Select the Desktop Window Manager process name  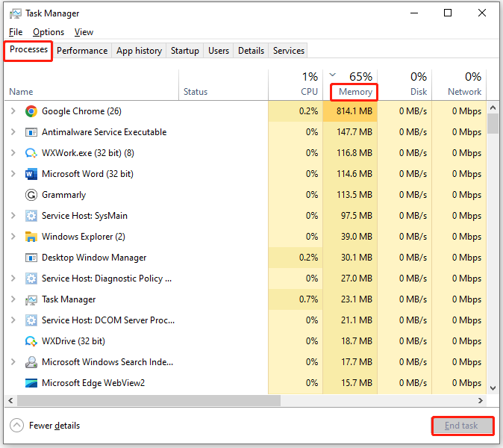click(x=94, y=258)
